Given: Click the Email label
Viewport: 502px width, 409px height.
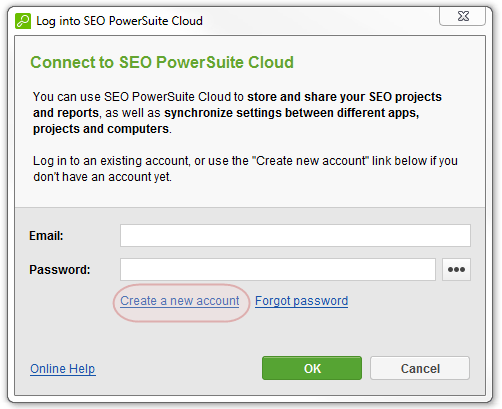Looking at the screenshot, I should pos(46,236).
